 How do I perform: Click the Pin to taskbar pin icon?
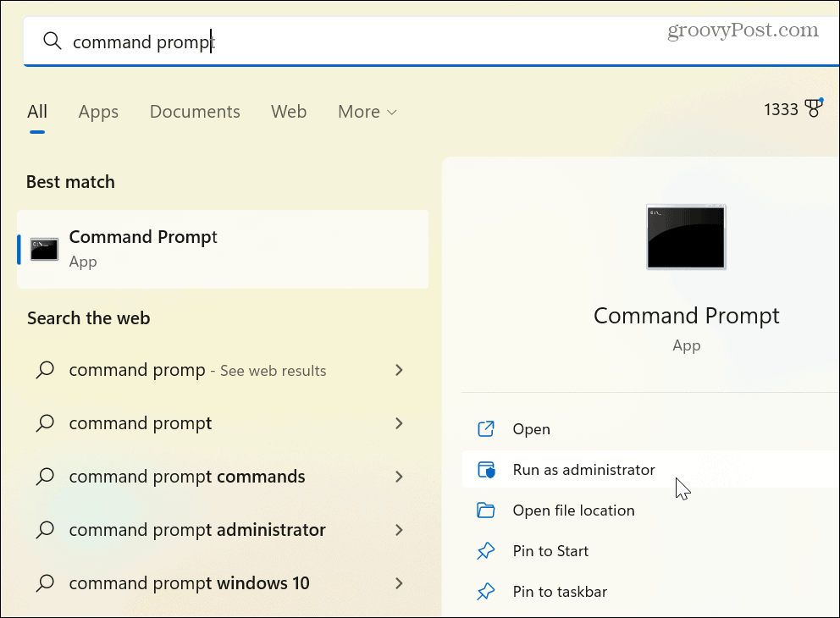[x=486, y=592]
